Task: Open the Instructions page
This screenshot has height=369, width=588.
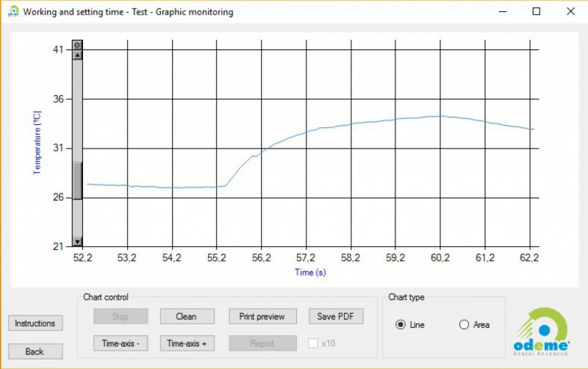Action: point(35,323)
